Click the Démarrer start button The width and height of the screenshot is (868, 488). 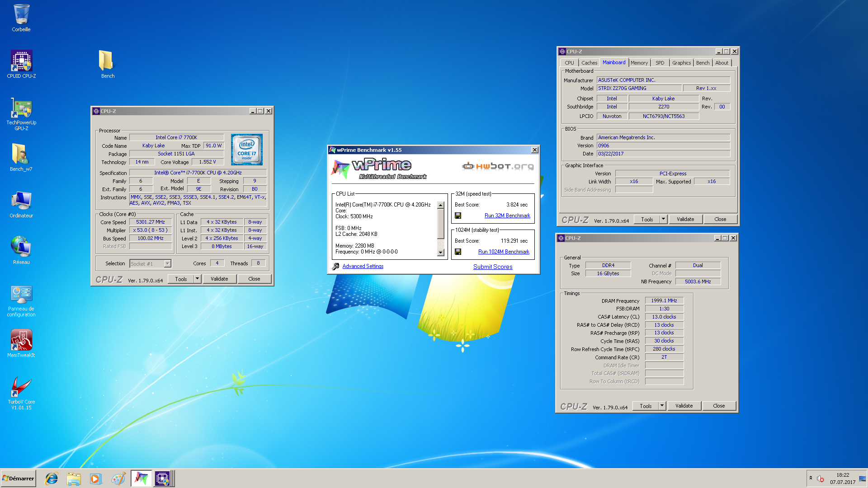pyautogui.click(x=18, y=479)
